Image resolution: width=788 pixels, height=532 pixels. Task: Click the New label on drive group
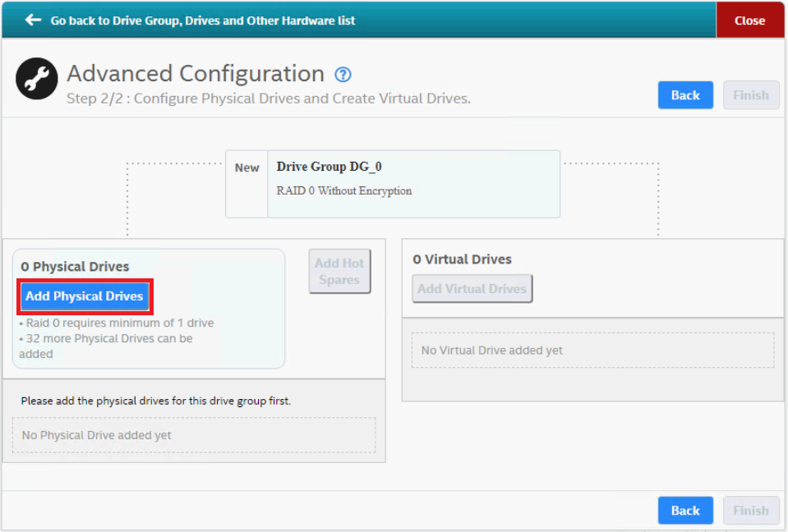[x=247, y=167]
